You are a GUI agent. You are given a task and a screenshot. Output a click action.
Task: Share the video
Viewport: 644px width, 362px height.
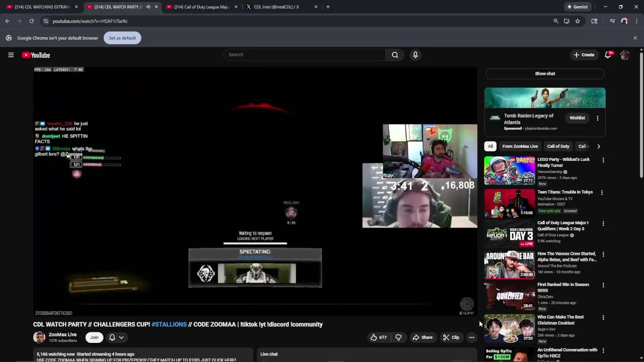pos(423,337)
